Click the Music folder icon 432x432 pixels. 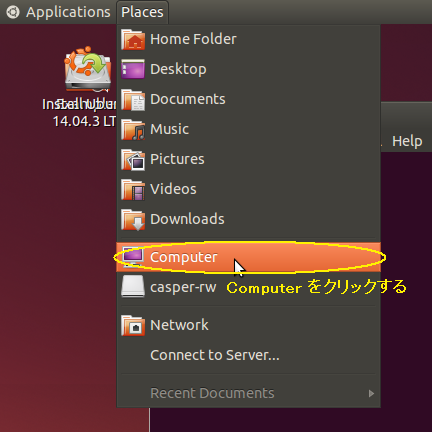coord(133,130)
